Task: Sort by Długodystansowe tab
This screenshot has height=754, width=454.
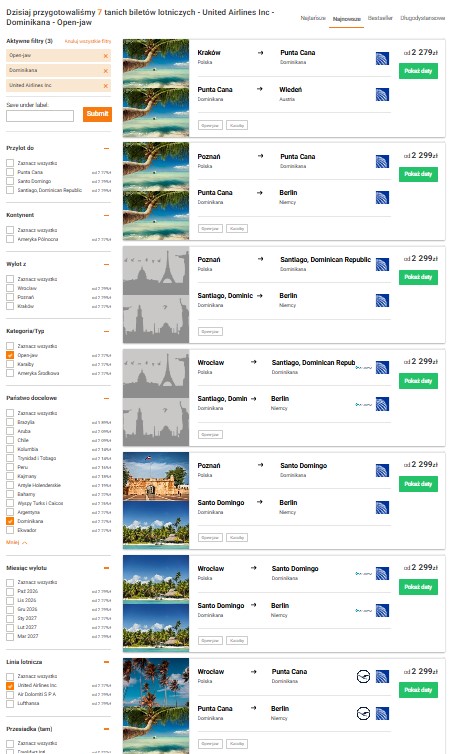Action: point(422,18)
